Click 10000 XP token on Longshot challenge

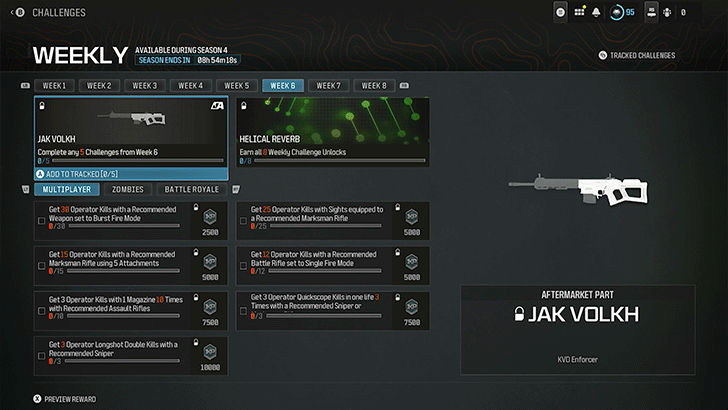pos(210,352)
